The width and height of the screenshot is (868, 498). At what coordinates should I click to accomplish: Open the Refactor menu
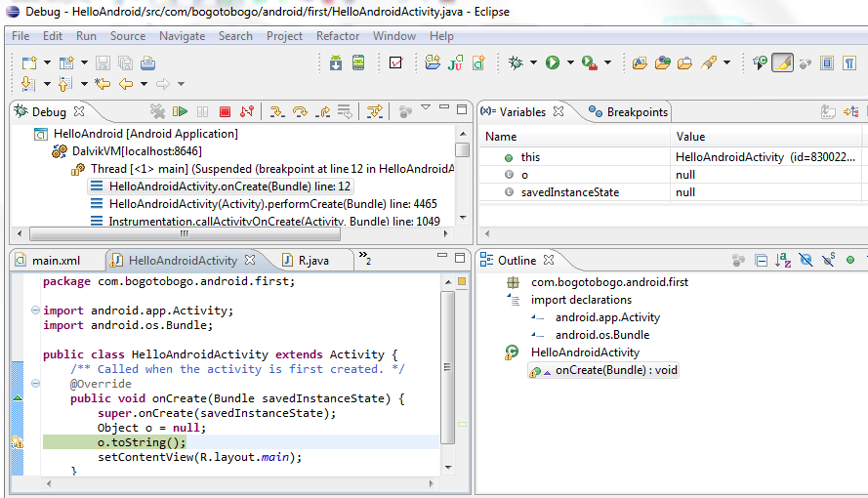coord(338,36)
